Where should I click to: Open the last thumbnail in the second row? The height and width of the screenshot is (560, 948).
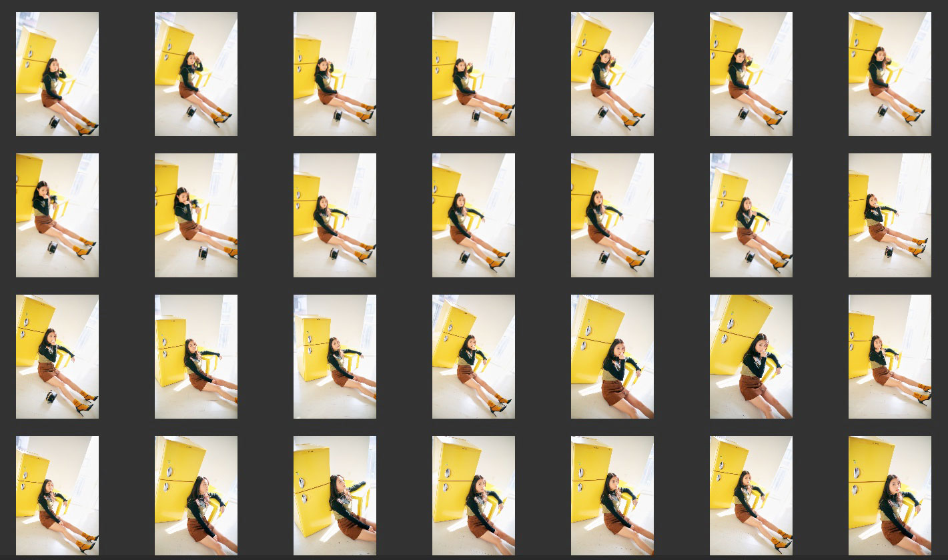(890, 215)
